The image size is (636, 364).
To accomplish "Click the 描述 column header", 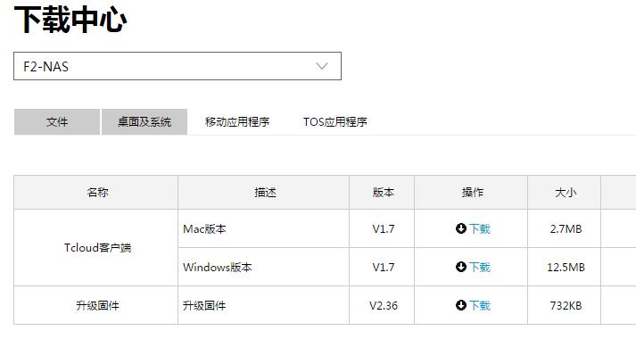I will (265, 192).
